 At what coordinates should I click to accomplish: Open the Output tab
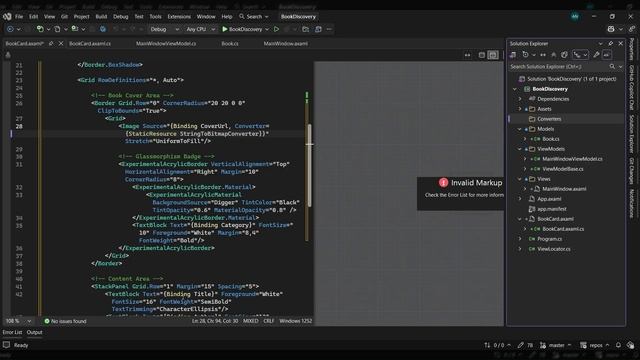pos(34,332)
